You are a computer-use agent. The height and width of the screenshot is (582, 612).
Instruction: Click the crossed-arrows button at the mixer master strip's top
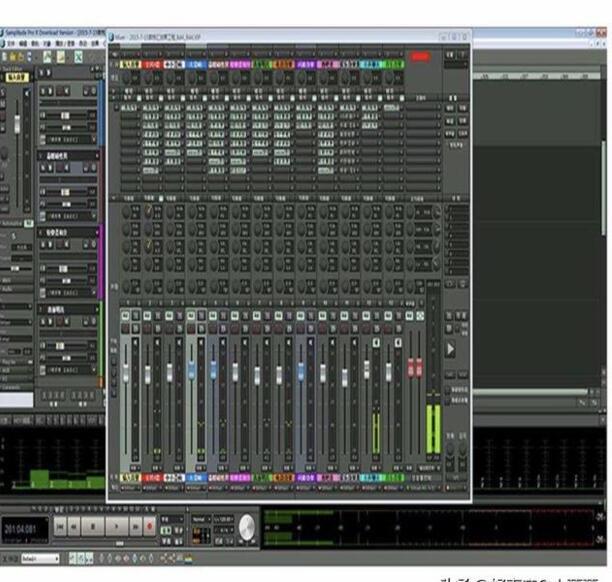click(x=420, y=315)
